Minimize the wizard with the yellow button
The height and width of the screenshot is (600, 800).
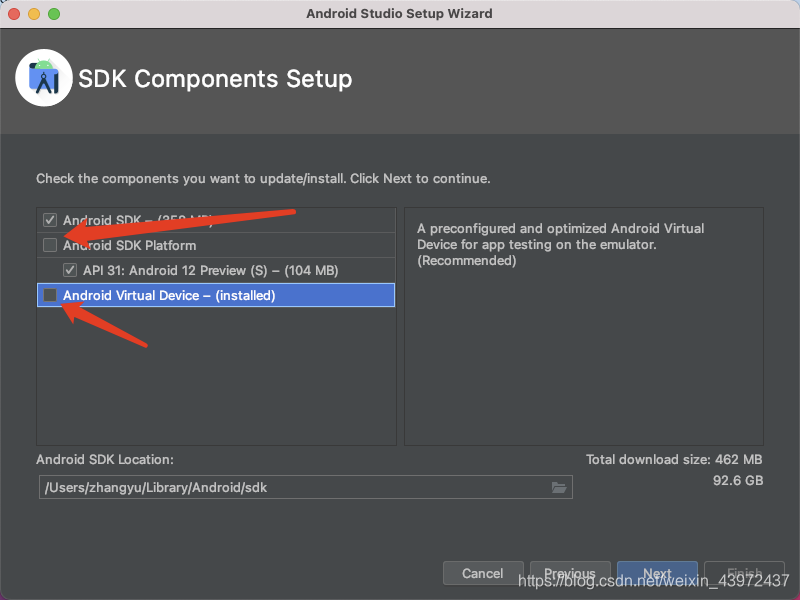coord(34,14)
